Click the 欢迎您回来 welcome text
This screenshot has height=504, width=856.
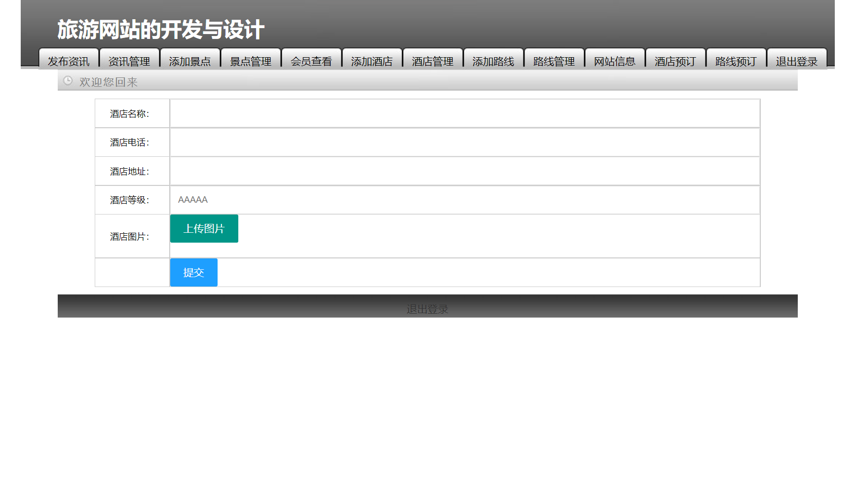click(x=109, y=82)
